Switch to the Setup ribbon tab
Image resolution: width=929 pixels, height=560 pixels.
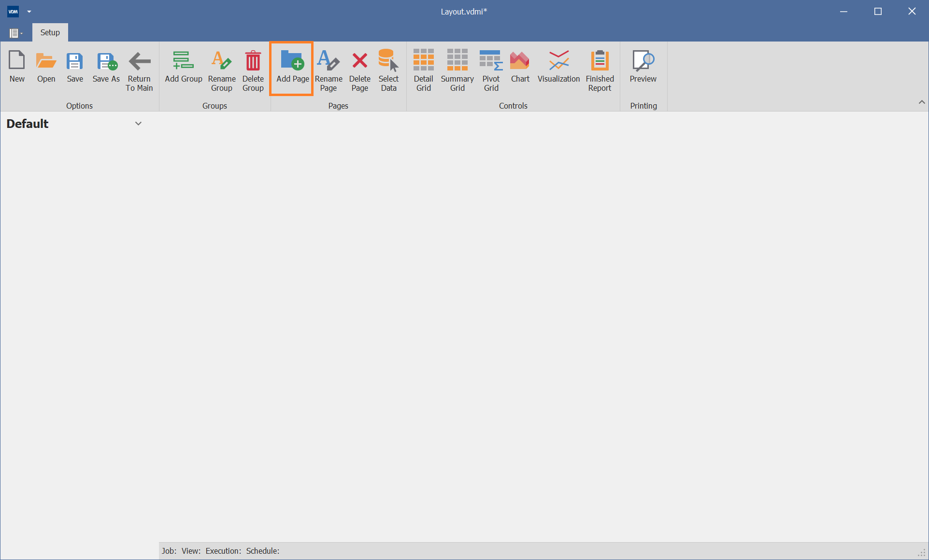tap(50, 32)
